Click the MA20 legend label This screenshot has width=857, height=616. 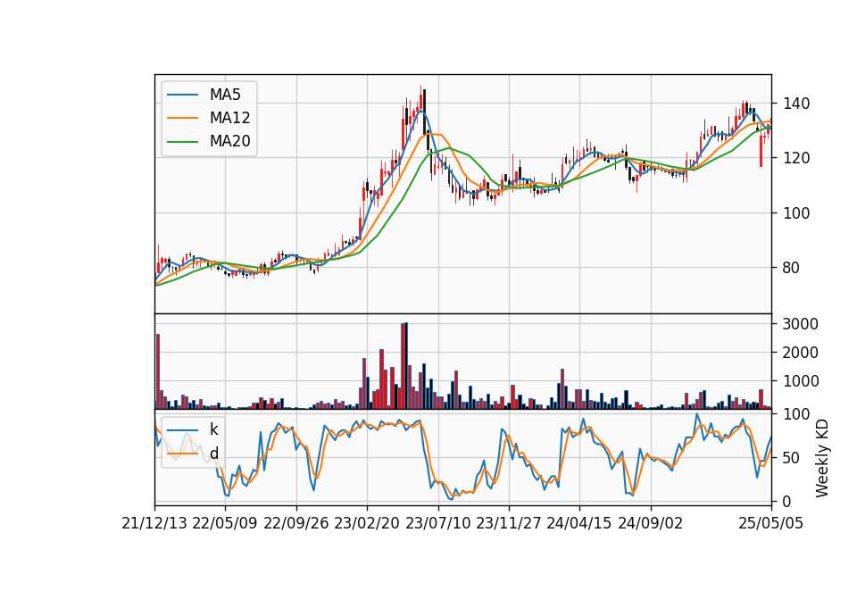(x=230, y=141)
